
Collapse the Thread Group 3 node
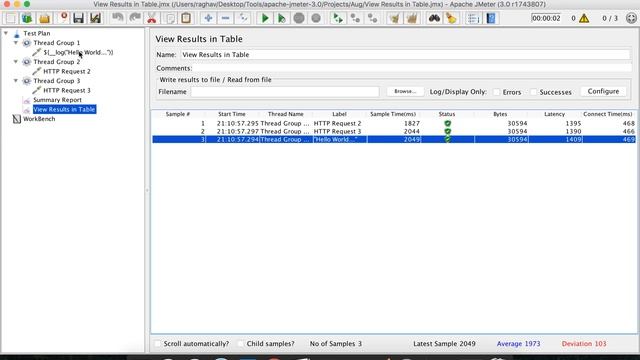(x=16, y=81)
